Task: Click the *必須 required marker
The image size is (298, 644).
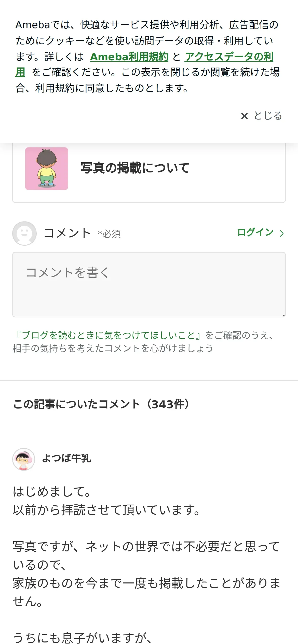Action: [x=109, y=234]
